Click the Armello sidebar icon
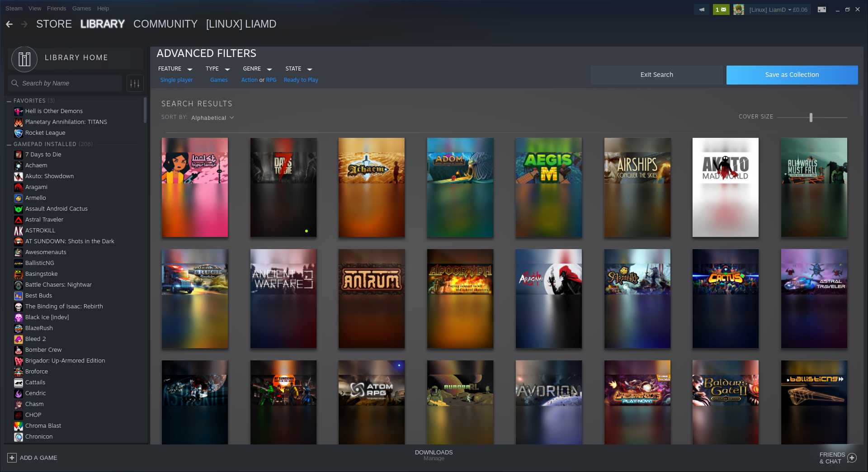 (19, 198)
